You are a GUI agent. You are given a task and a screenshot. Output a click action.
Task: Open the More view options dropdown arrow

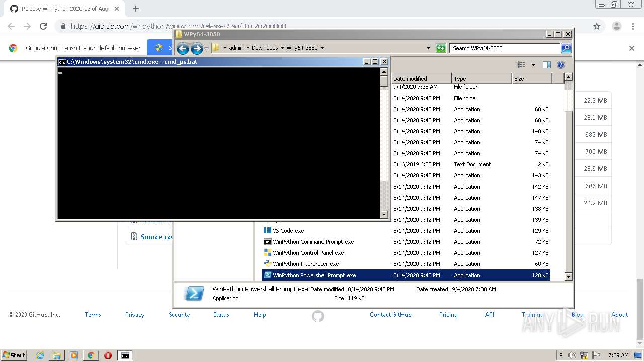(x=533, y=65)
